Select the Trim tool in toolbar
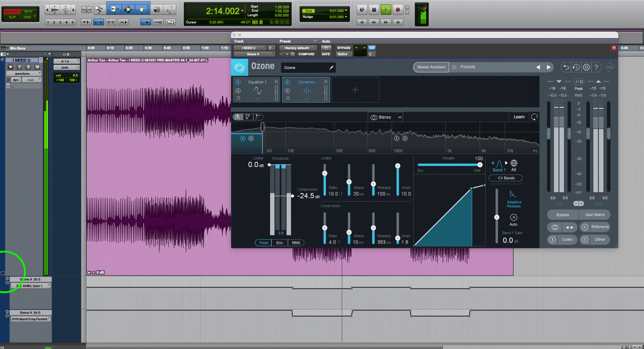Viewport: 644px width, 349px height. [114, 9]
